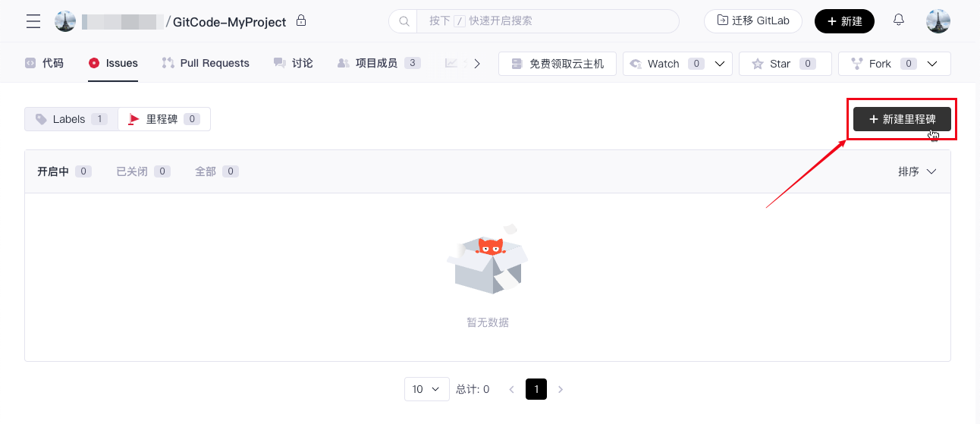The image size is (980, 424).
Task: Open the user avatar at top right
Action: [938, 21]
